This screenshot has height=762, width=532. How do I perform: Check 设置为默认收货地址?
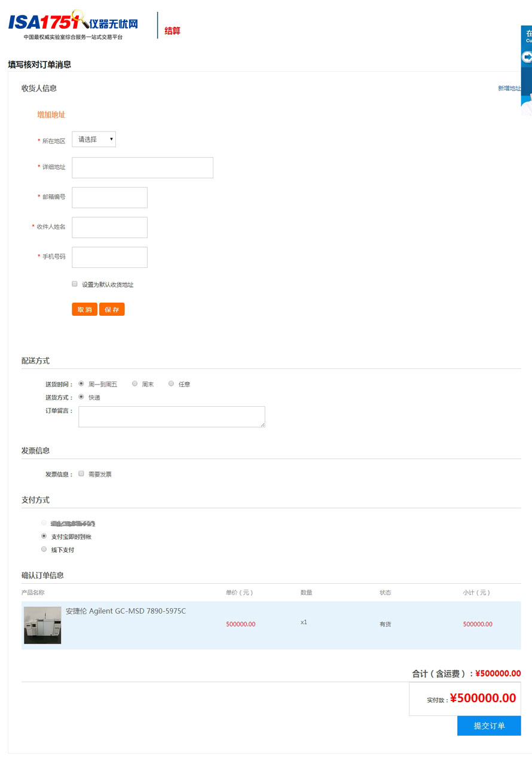click(x=74, y=284)
